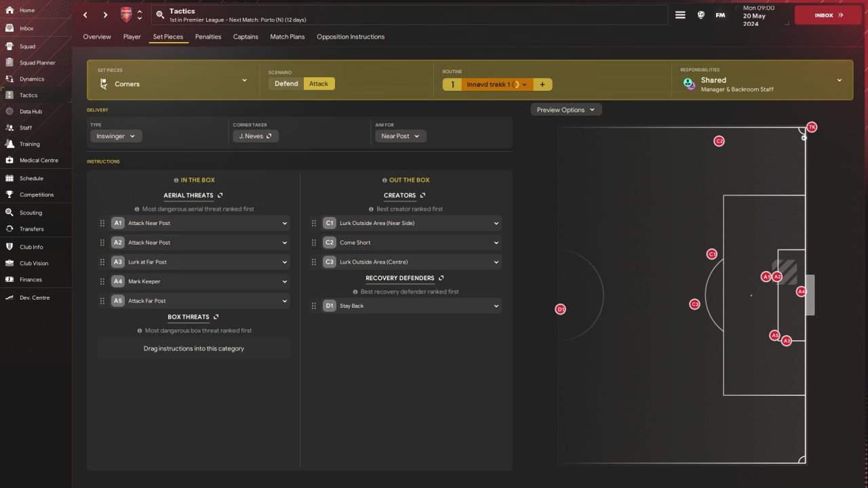Open the D1 Stay Back instruction dropdown
The image size is (868, 488).
(411, 306)
